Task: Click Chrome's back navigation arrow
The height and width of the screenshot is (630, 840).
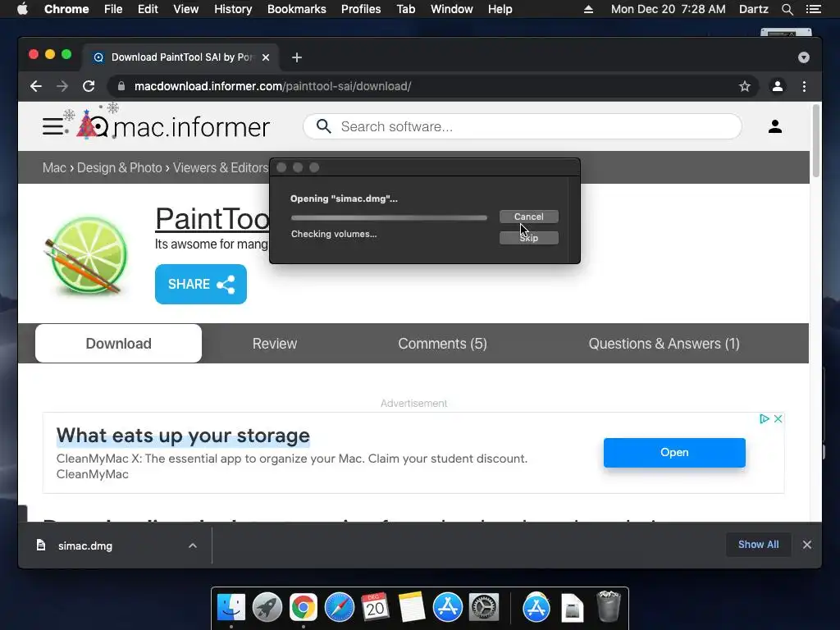Action: [36, 86]
